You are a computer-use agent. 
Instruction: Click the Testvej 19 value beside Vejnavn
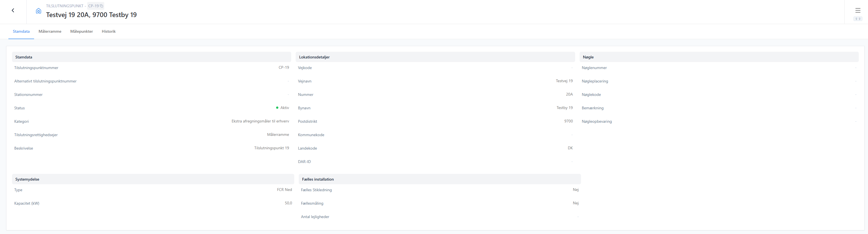pyautogui.click(x=565, y=81)
